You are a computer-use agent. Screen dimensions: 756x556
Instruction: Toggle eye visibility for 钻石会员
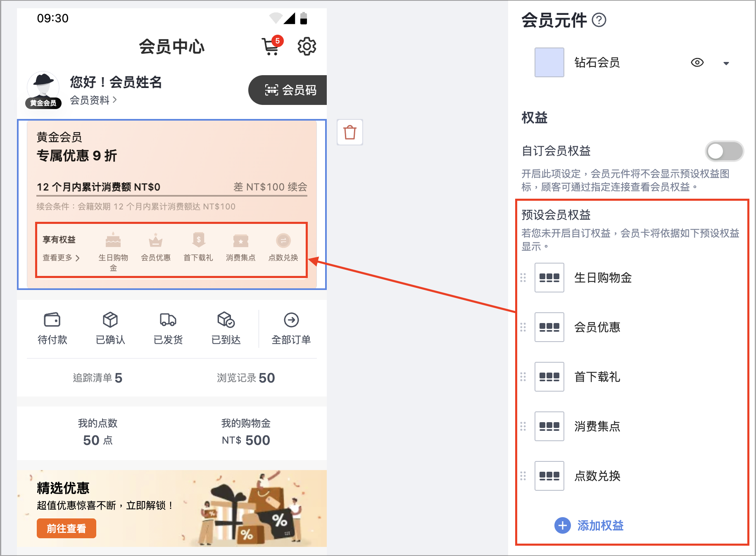[x=697, y=62]
